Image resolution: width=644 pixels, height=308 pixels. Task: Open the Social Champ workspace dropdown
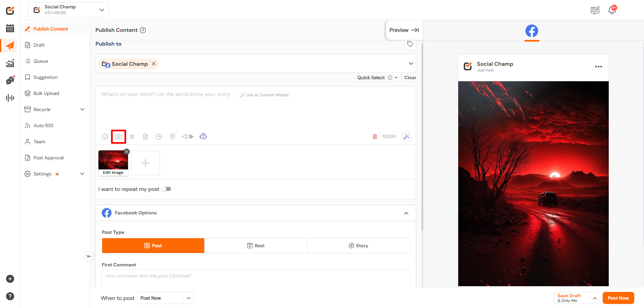[69, 10]
